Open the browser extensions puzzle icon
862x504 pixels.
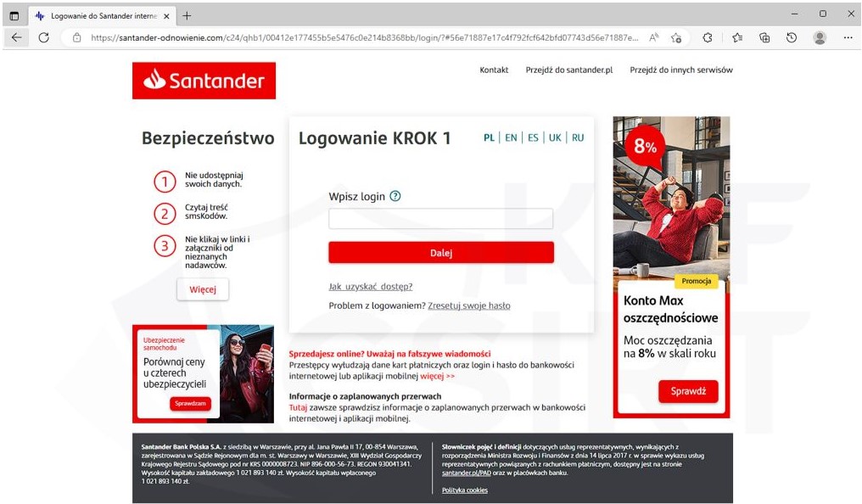coord(708,37)
